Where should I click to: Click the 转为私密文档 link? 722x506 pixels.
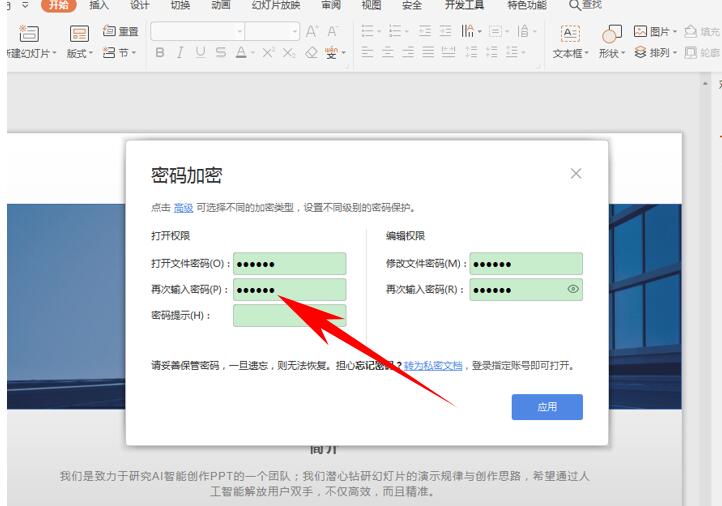point(433,366)
